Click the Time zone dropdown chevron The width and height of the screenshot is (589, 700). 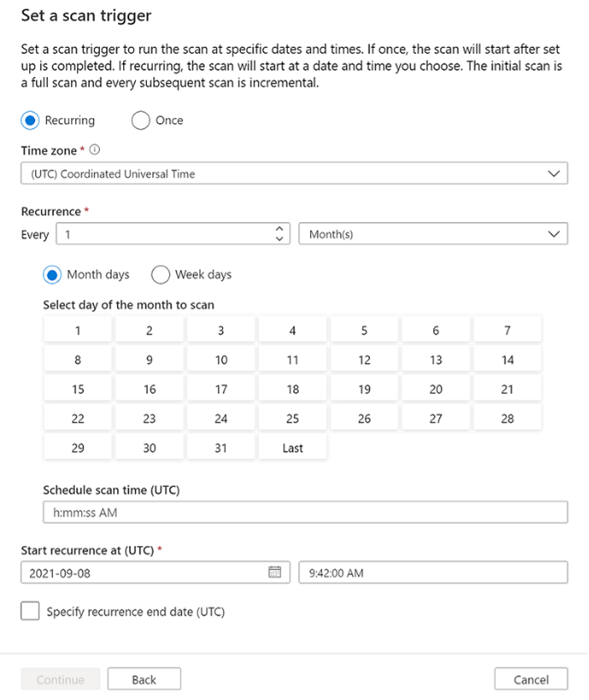[x=554, y=173]
